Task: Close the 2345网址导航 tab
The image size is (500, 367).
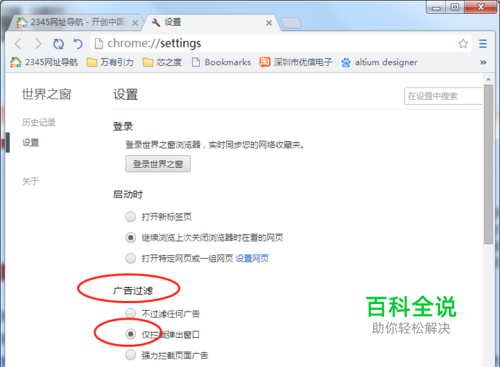Action: 135,23
